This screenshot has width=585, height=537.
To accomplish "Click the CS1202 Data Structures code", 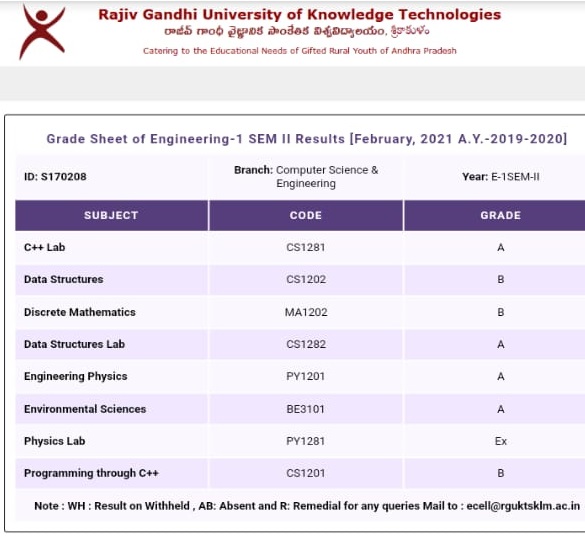I will click(x=306, y=280).
